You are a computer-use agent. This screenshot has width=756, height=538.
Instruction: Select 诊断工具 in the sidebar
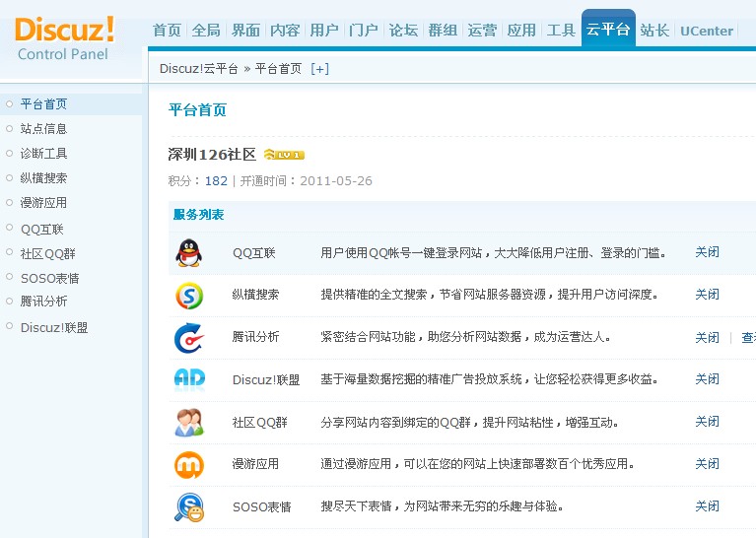[x=43, y=154]
